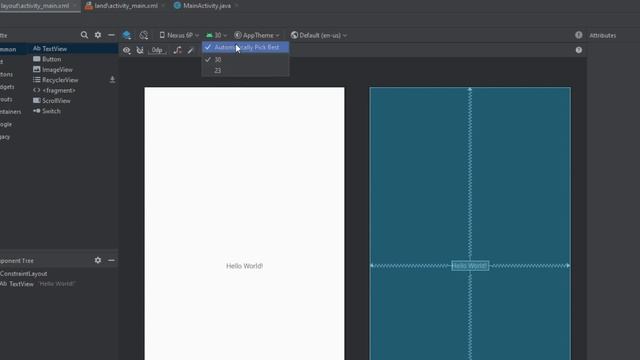Toggle view options eye icon

[x=127, y=50]
